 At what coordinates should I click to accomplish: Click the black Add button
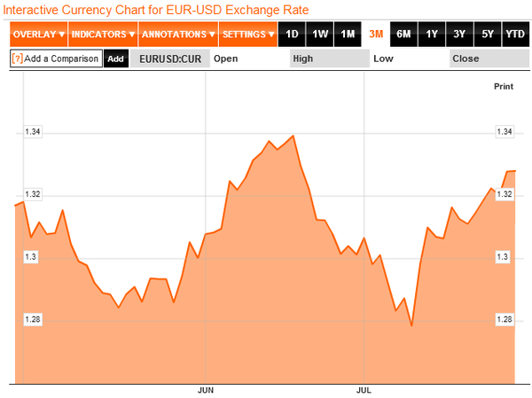115,59
